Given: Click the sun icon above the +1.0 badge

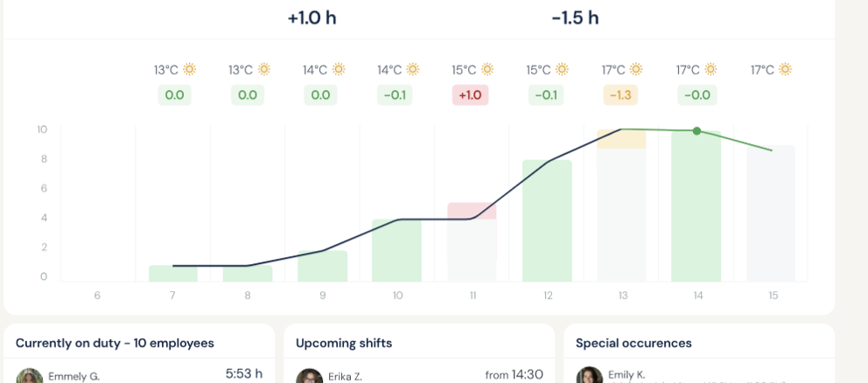Looking at the screenshot, I should (487, 70).
